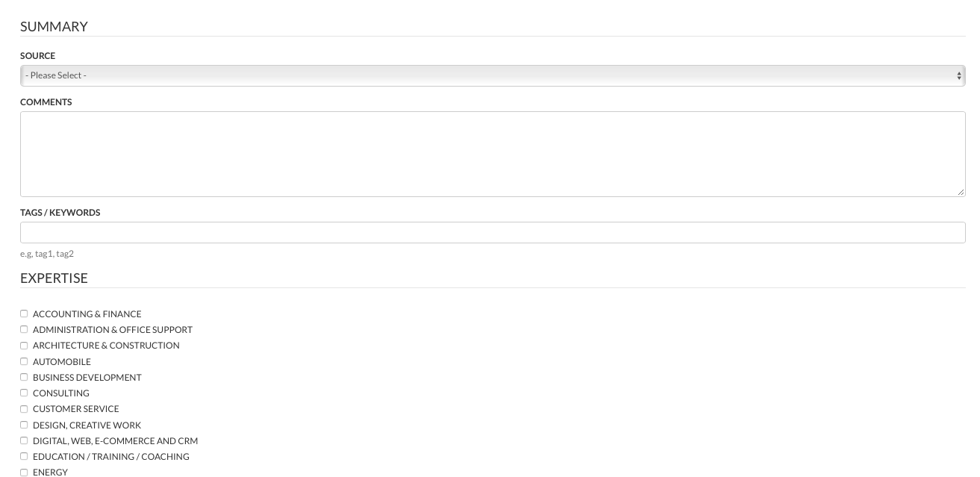
Task: Click the textarea resize handle
Action: [x=961, y=192]
